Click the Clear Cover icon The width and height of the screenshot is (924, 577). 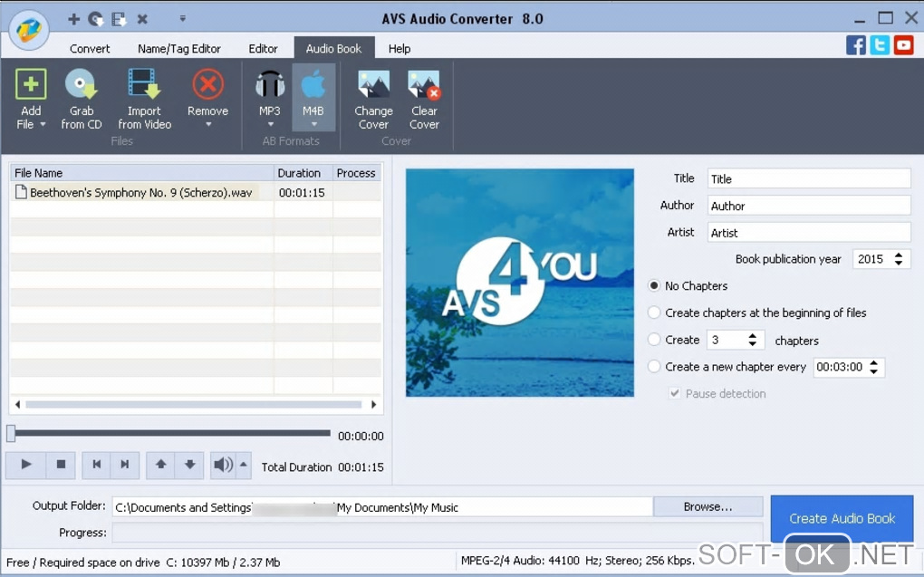coord(424,84)
